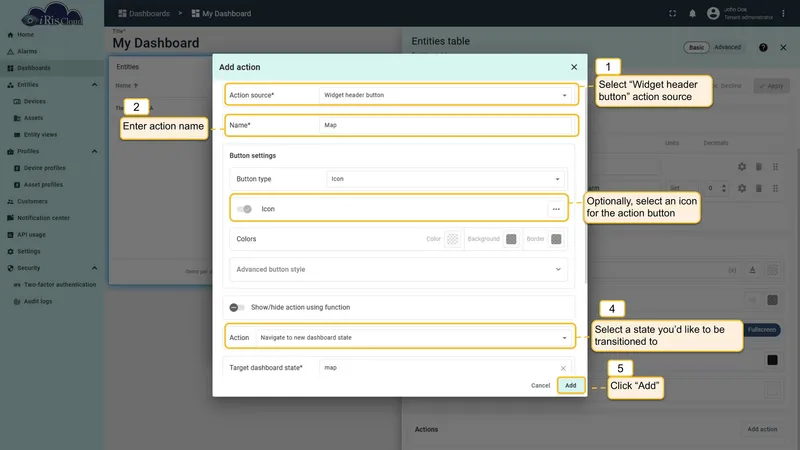Click the Dashboards breadcrumb link
This screenshot has width=800, height=450.
coord(144,13)
